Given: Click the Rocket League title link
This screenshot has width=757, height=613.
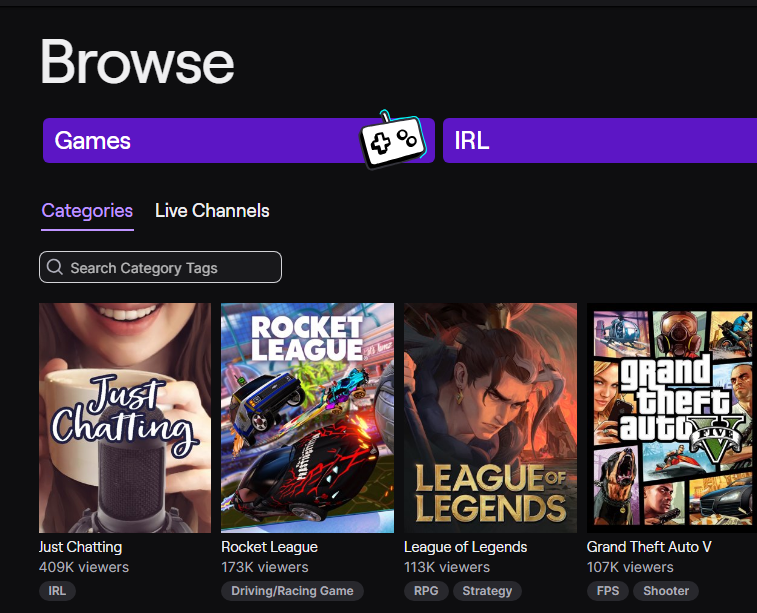Looking at the screenshot, I should coord(269,547).
